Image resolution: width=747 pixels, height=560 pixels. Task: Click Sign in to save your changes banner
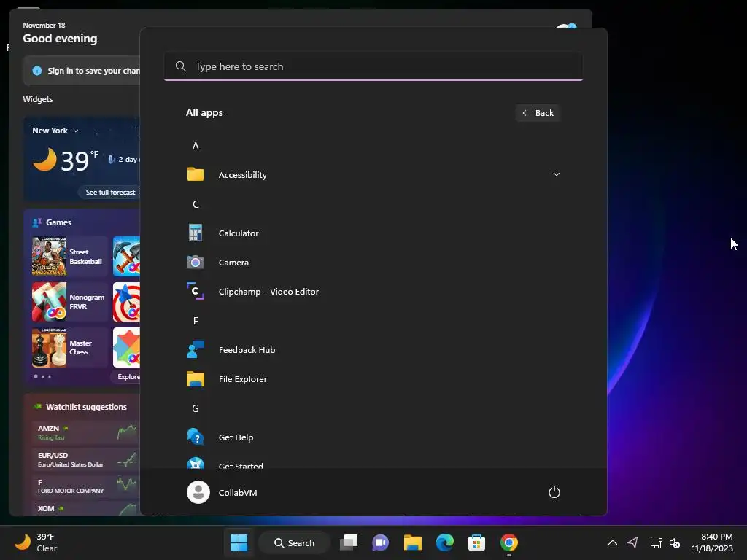pos(82,71)
